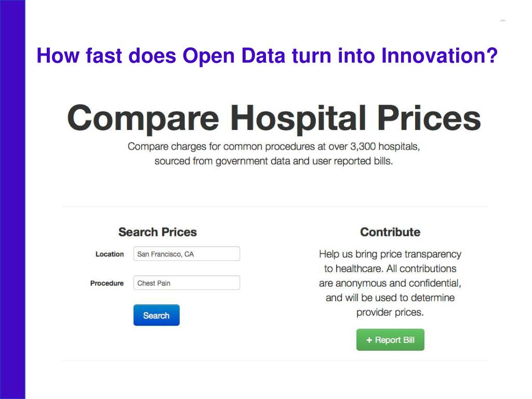Screen dimensions: 532x399
Task: Click the horizontal divider above Search Prices
Action: point(275,207)
